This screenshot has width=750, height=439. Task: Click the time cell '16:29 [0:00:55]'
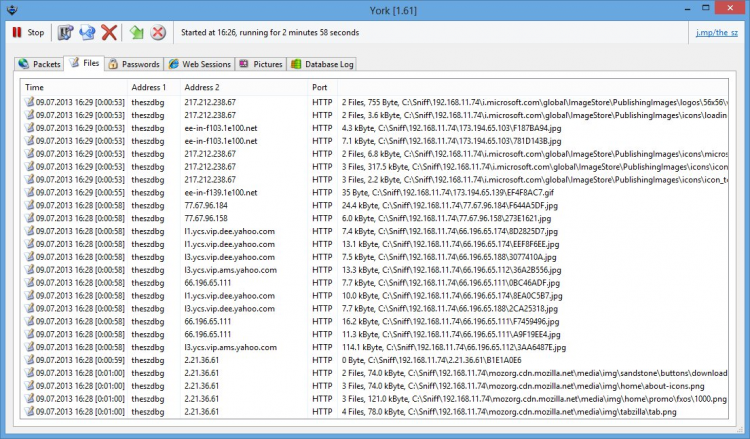80,193
